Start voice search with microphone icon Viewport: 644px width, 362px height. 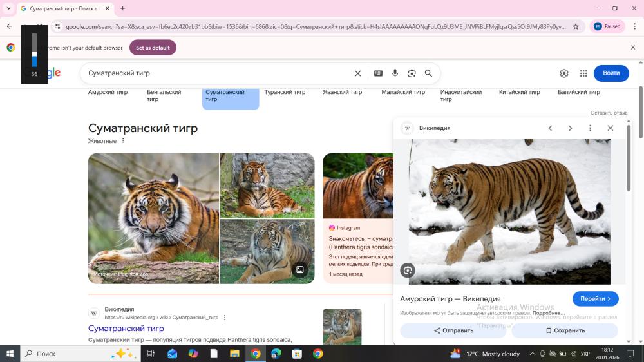[x=395, y=73]
